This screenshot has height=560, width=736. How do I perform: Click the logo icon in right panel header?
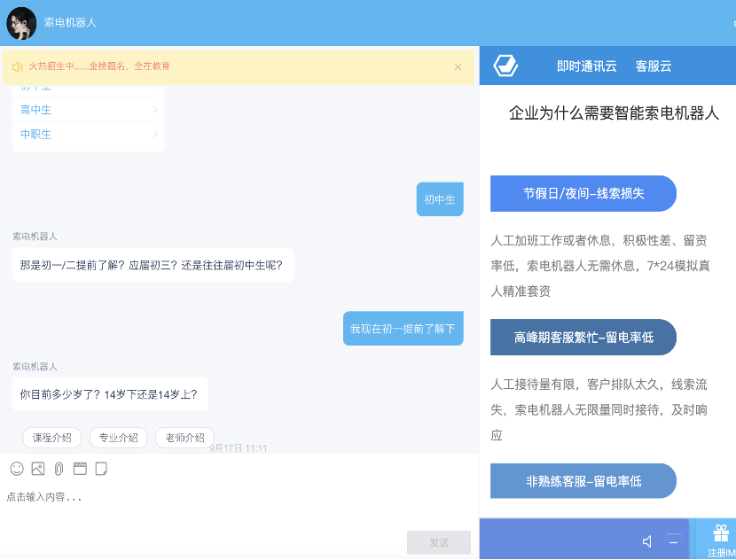(x=505, y=66)
